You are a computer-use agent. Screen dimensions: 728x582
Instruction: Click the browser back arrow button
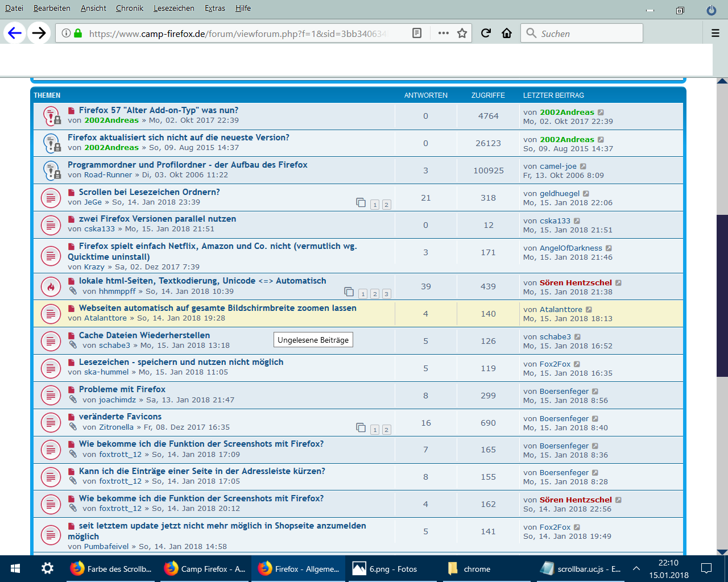tap(15, 33)
